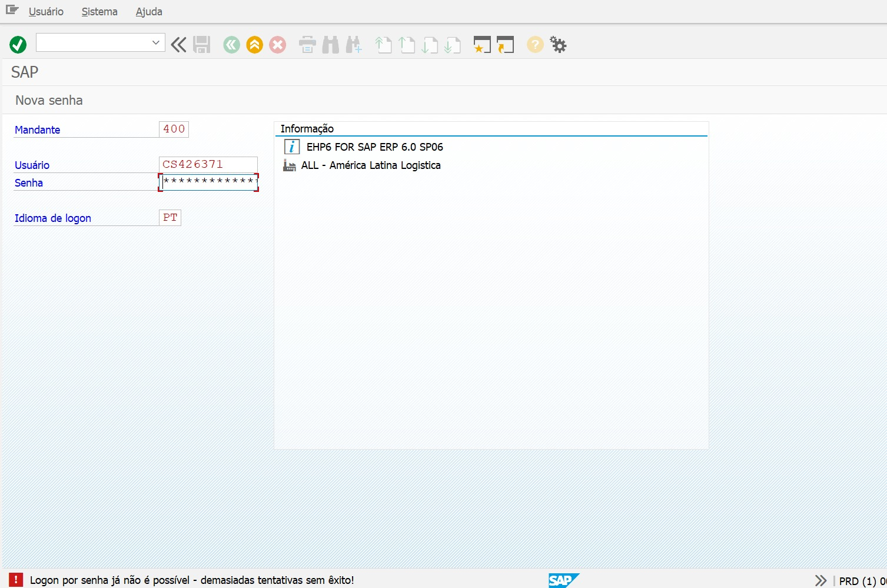The height and width of the screenshot is (588, 887).
Task: Click the Find Next binoculars-plus icon
Action: click(x=354, y=45)
